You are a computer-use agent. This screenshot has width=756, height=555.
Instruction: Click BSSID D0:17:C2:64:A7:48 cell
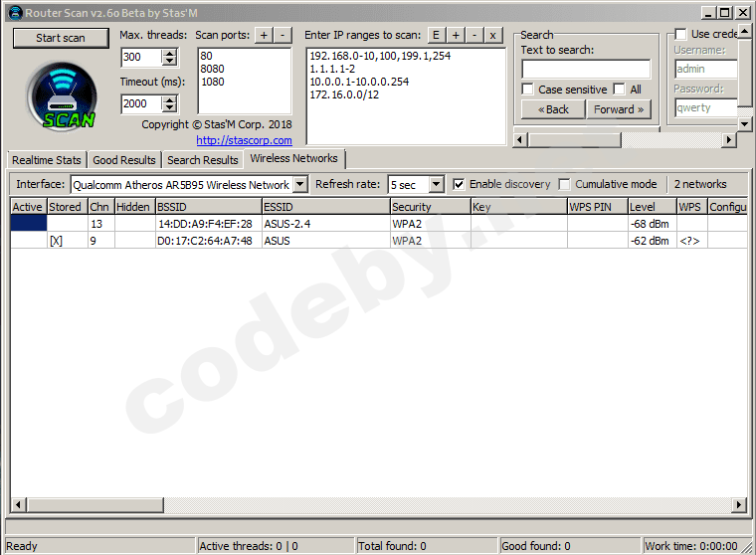tap(209, 241)
